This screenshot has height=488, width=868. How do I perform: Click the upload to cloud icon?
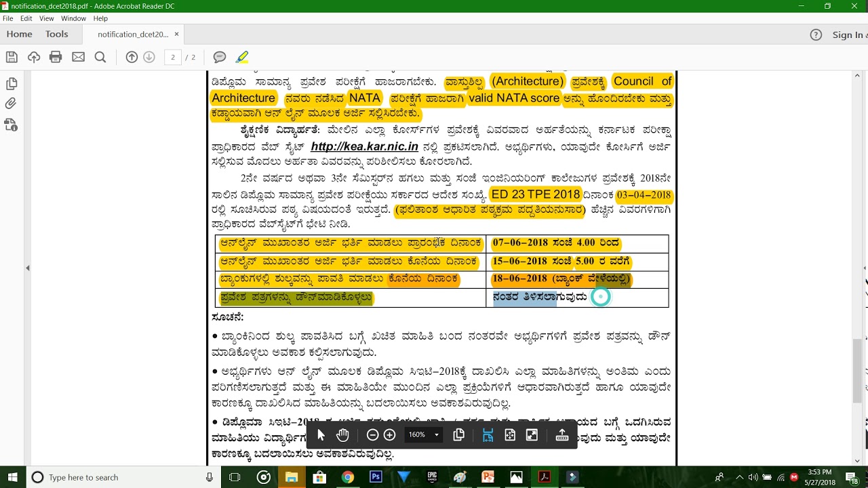click(x=34, y=57)
